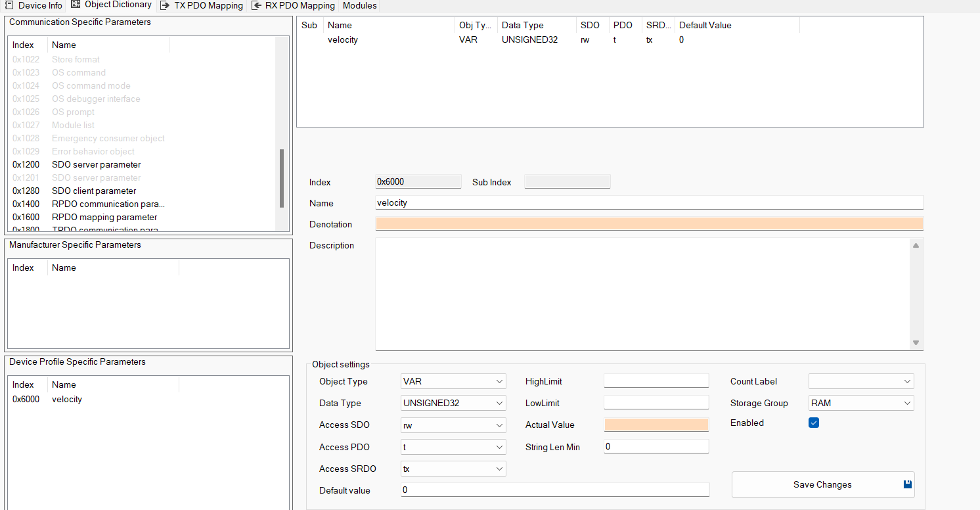Select the 0x1200 SDO server parameter entry
Viewport: 980px width, 510px height.
coord(96,164)
